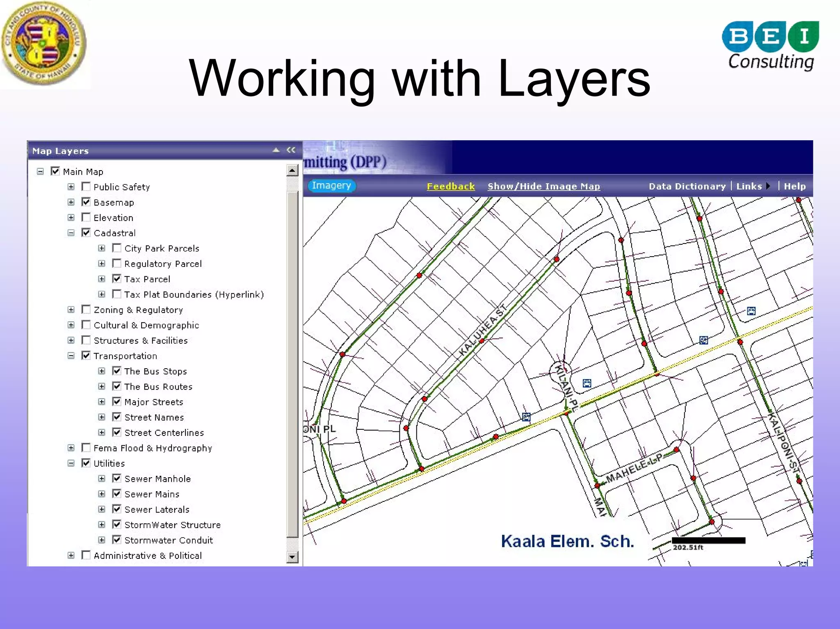
Task: Expand the Sewer Mains node
Action: tap(102, 494)
